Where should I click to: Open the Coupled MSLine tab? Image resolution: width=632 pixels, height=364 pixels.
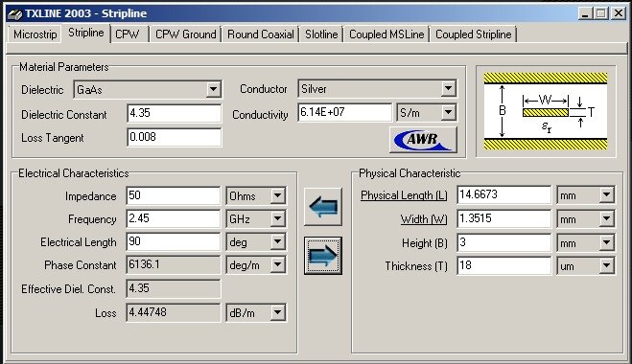(x=386, y=34)
